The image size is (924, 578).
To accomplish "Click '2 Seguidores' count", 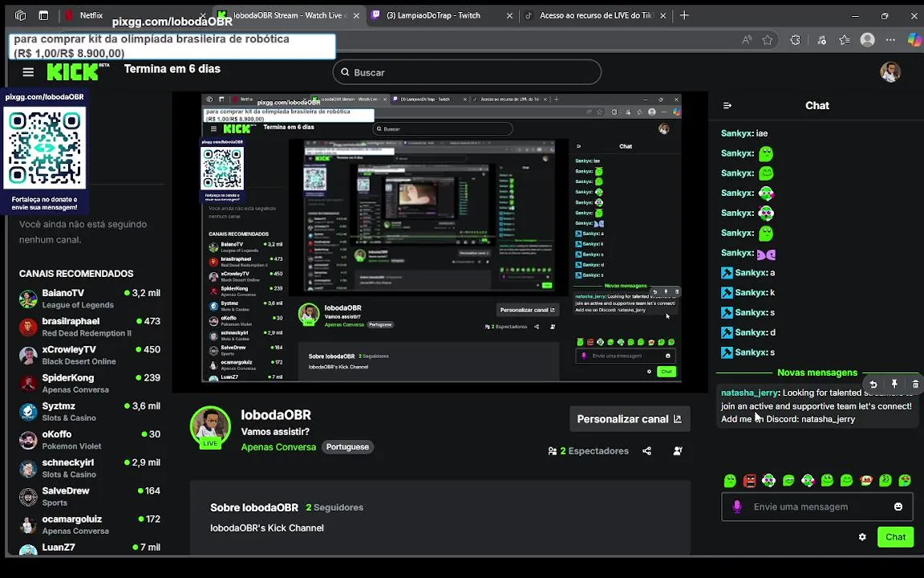I will pos(334,507).
